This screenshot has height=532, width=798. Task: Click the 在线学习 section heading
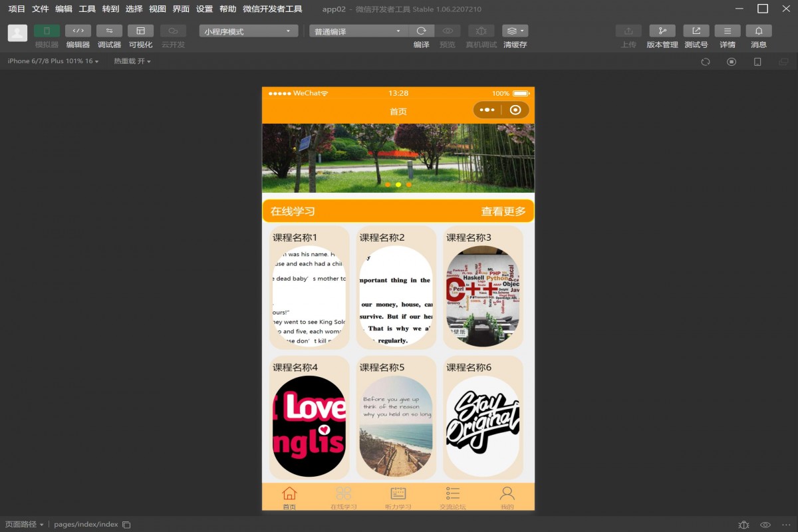tap(293, 211)
